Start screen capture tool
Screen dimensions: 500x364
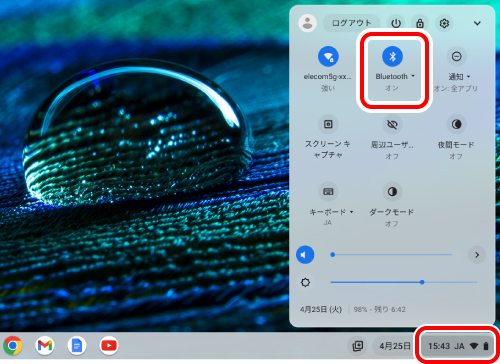(328, 124)
